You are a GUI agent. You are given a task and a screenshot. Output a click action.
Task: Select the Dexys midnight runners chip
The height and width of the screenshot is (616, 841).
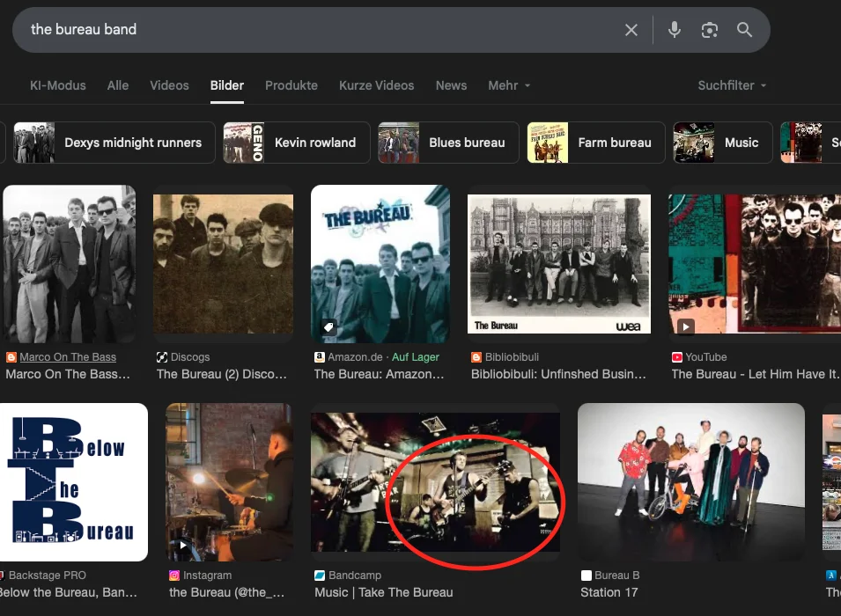[109, 143]
